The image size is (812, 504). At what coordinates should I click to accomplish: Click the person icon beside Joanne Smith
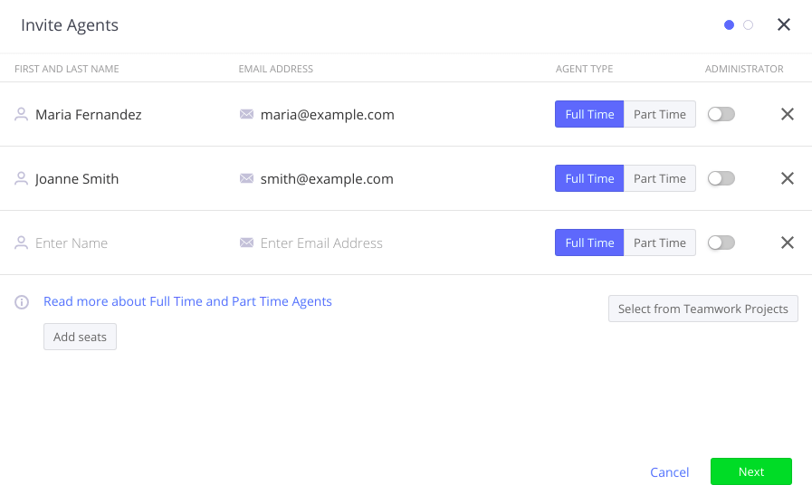(x=22, y=179)
